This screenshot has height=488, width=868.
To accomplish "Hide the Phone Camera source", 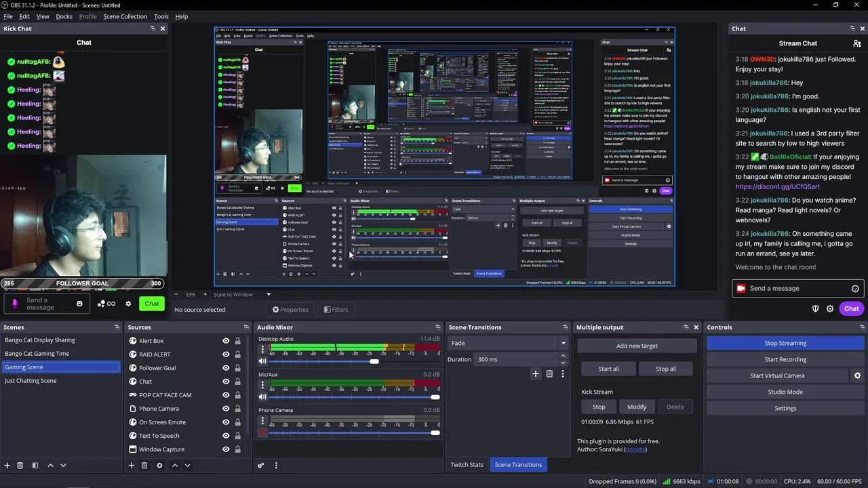I will coord(226,409).
